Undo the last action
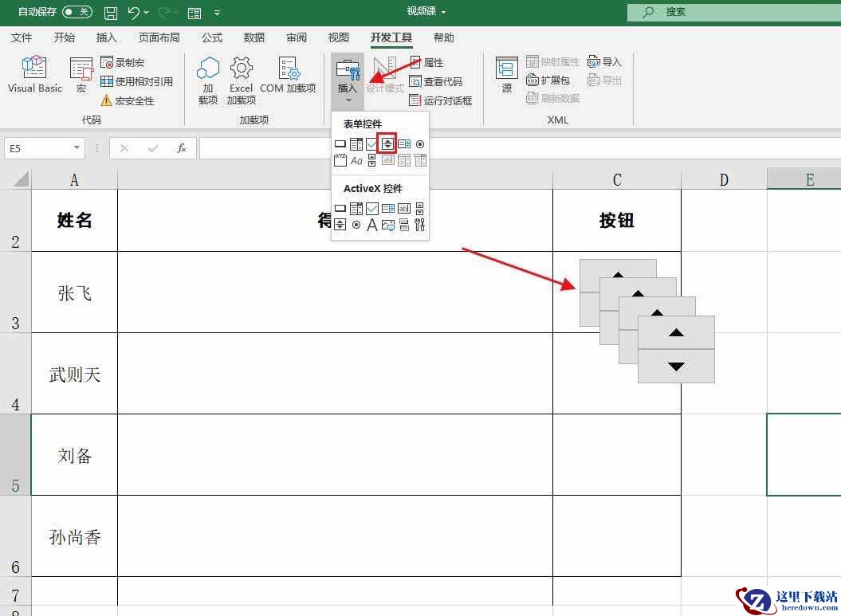Screen dimensions: 841x616 (x=134, y=12)
